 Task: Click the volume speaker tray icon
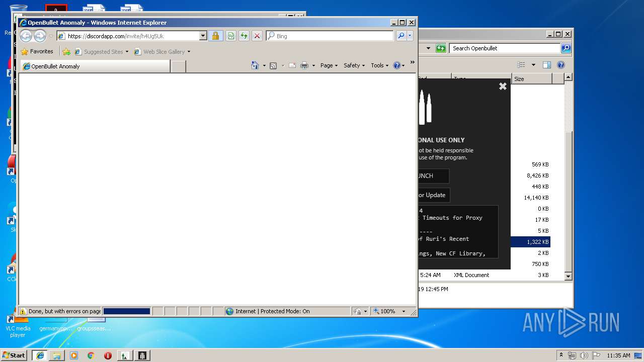(584, 355)
